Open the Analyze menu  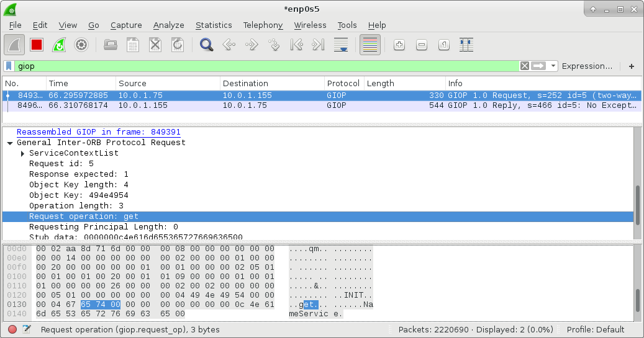click(x=168, y=25)
